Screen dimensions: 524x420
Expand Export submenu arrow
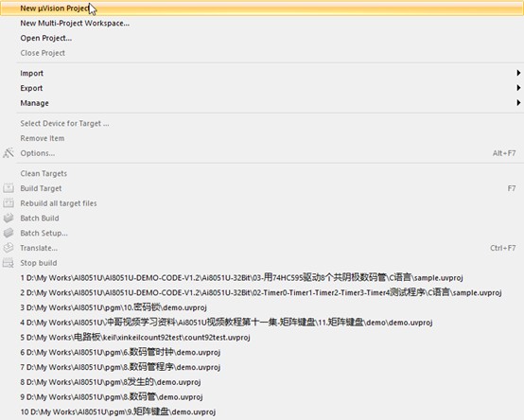click(x=518, y=88)
